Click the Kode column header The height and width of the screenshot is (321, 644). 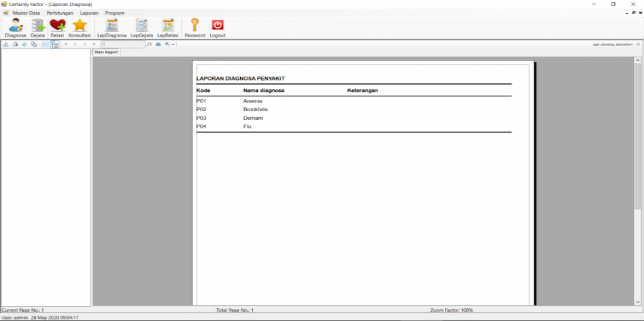click(203, 91)
